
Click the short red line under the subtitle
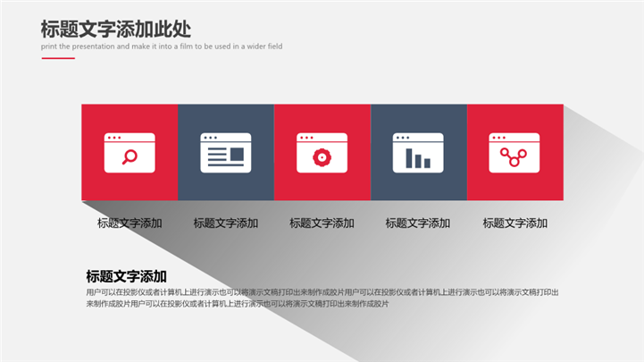point(58,58)
